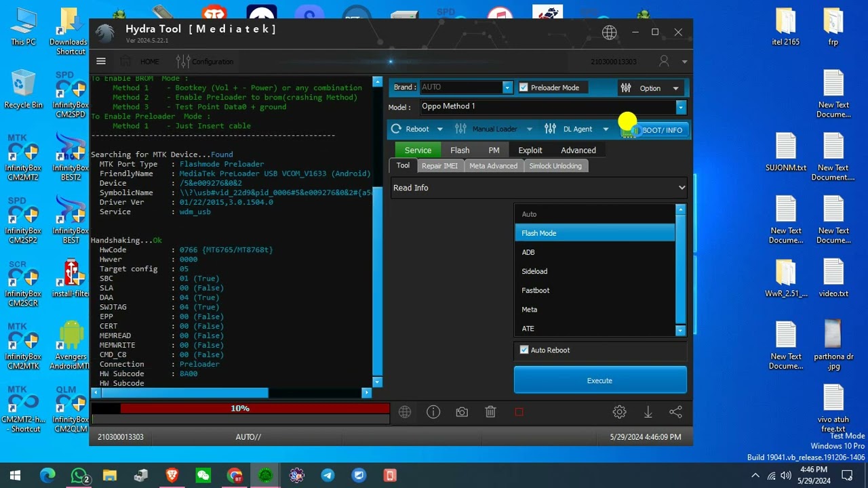Image resolution: width=868 pixels, height=488 pixels.
Task: Expand the user account dropdown arrow
Action: pos(684,62)
